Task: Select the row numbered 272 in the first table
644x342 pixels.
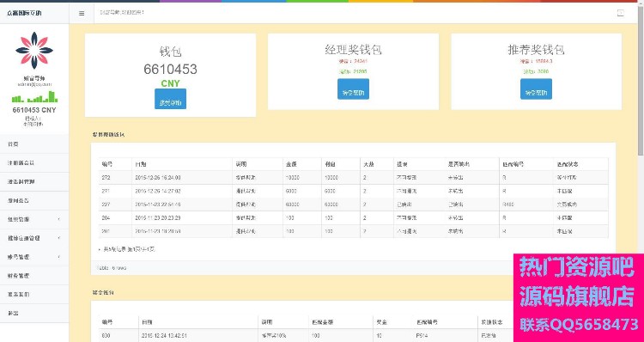Action: [354, 178]
